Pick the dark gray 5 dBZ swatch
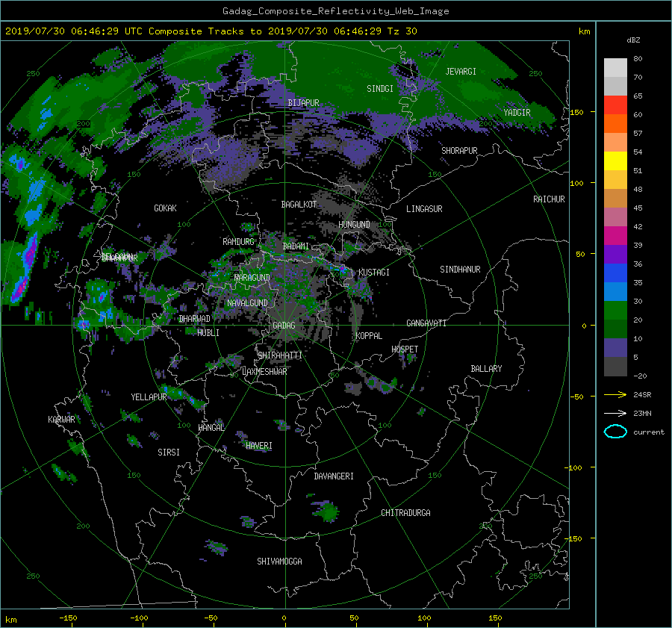672x628 pixels. click(x=615, y=367)
